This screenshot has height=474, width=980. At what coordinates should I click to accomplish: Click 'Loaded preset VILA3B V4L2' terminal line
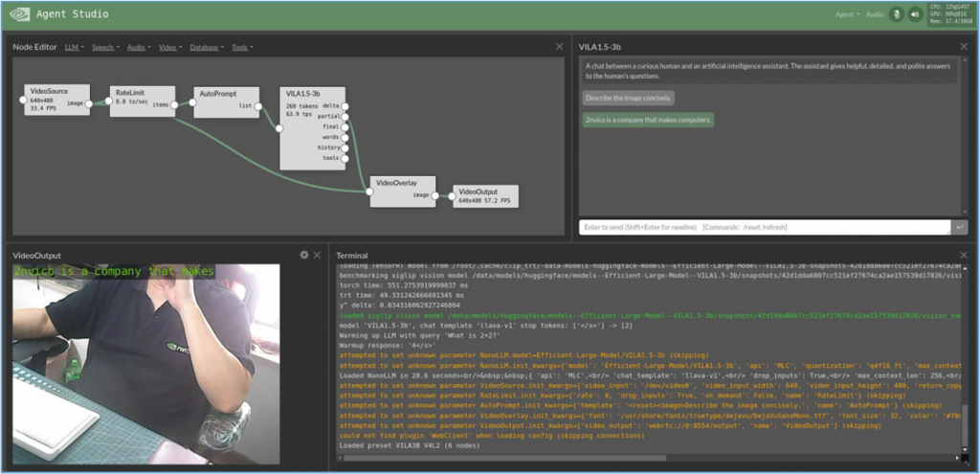(410, 445)
